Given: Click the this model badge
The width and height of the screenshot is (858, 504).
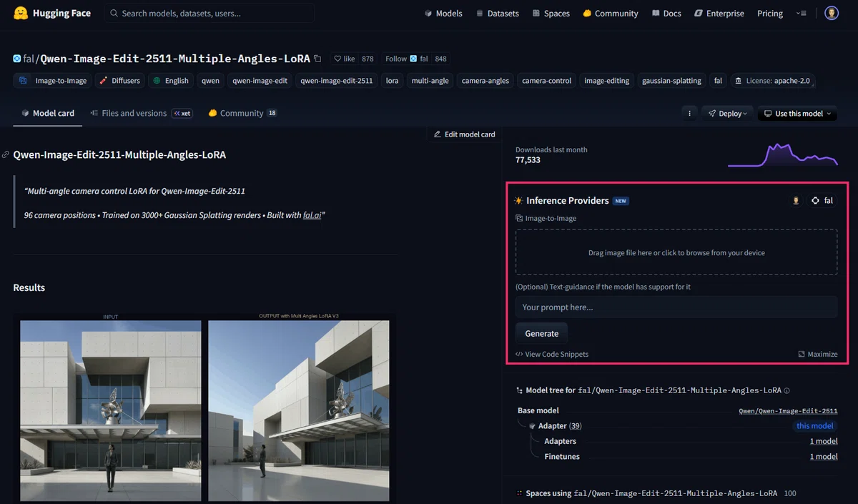Looking at the screenshot, I should coord(815,426).
